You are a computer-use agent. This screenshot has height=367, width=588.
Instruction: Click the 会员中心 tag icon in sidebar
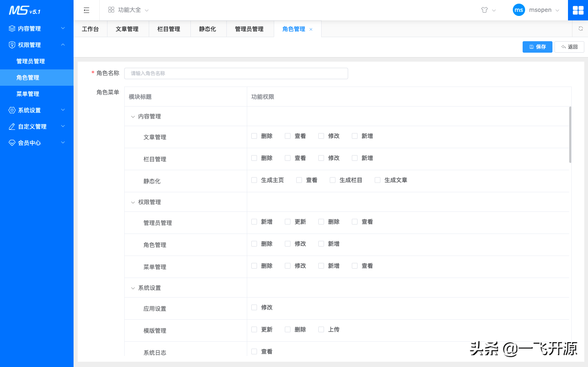[11, 142]
